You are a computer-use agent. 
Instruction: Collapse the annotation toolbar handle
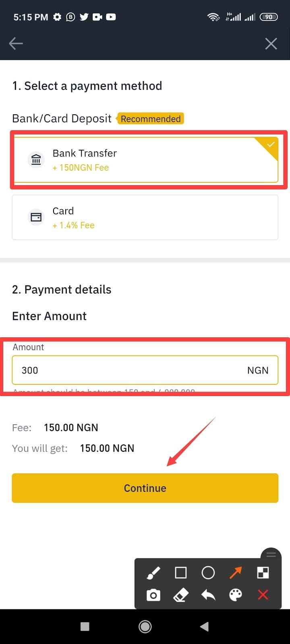271,555
